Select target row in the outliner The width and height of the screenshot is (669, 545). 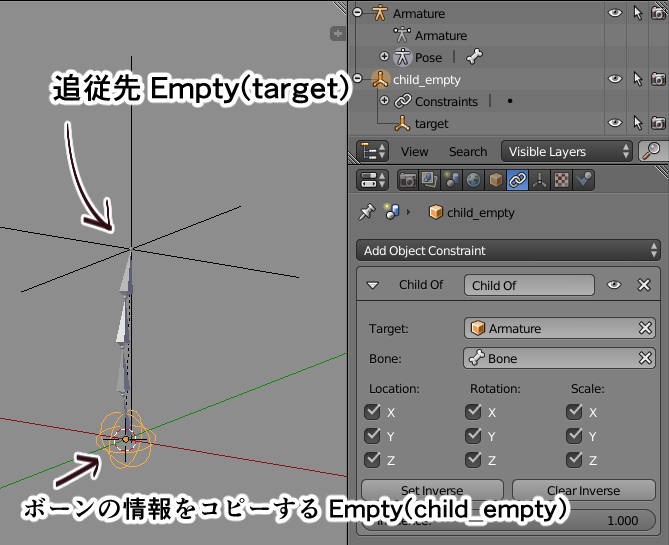pyautogui.click(x=431, y=124)
